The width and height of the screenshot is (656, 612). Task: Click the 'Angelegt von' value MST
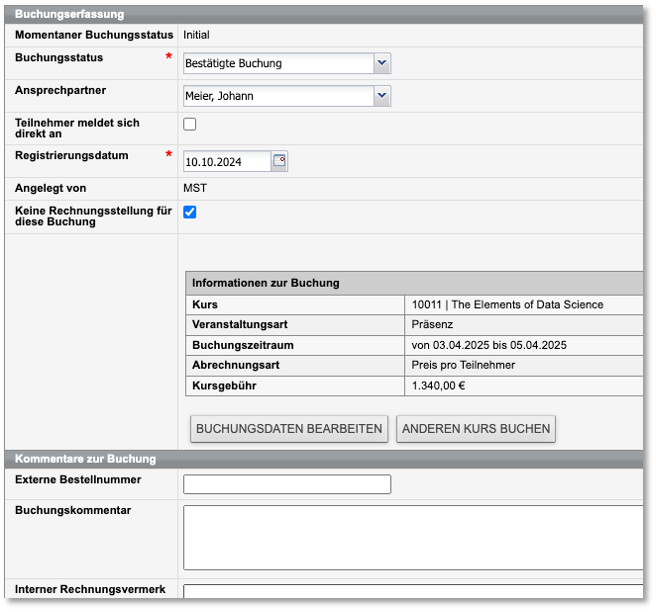(x=195, y=188)
